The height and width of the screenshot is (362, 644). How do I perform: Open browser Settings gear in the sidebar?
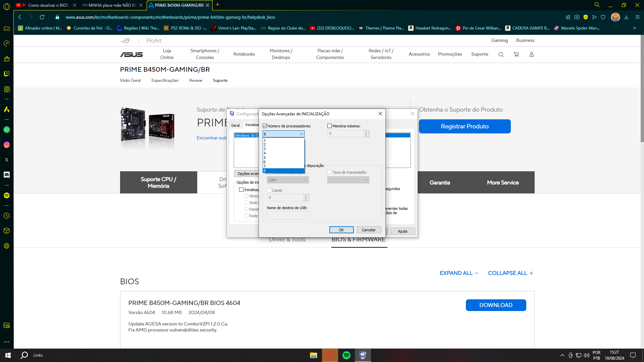tap(7, 246)
